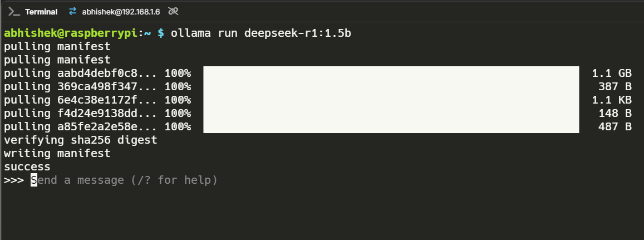This screenshot has width=644, height=240.
Task: Click the 'writing manifest' output line
Action: [x=57, y=154]
